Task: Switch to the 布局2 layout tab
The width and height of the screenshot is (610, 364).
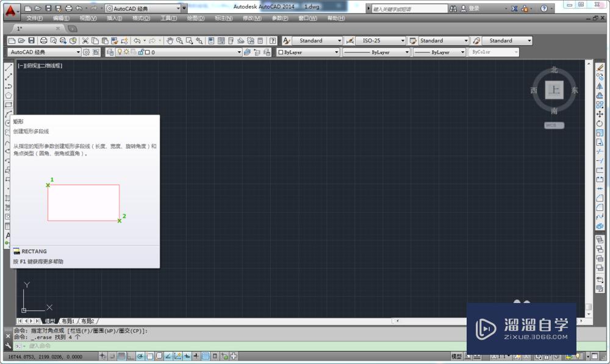Action: tap(87, 321)
